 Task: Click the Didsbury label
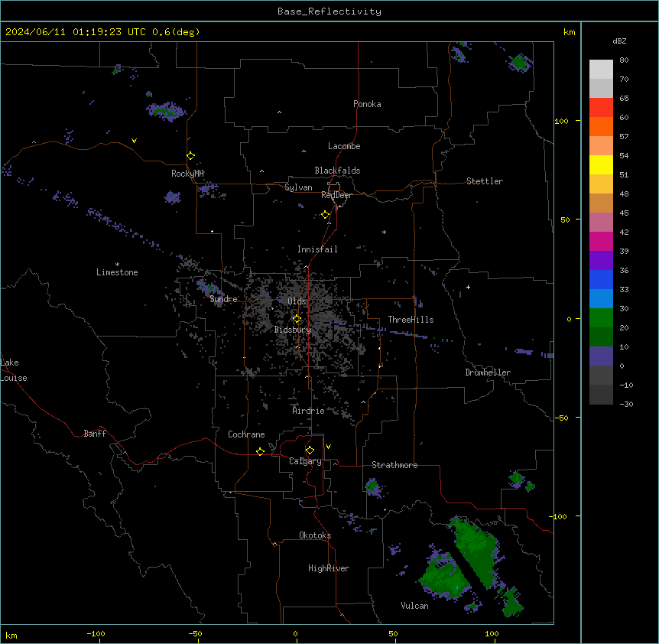293,330
